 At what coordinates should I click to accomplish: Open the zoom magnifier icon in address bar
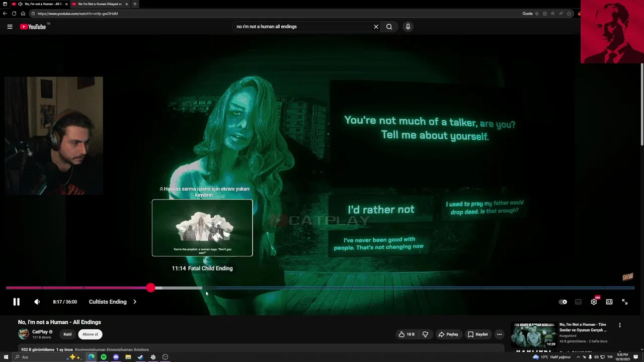(x=553, y=14)
